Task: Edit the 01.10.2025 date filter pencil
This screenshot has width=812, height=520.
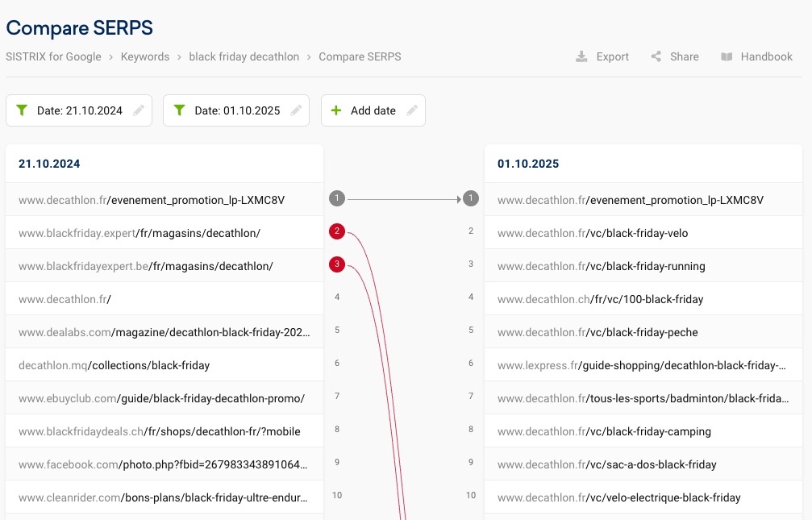Action: point(296,110)
